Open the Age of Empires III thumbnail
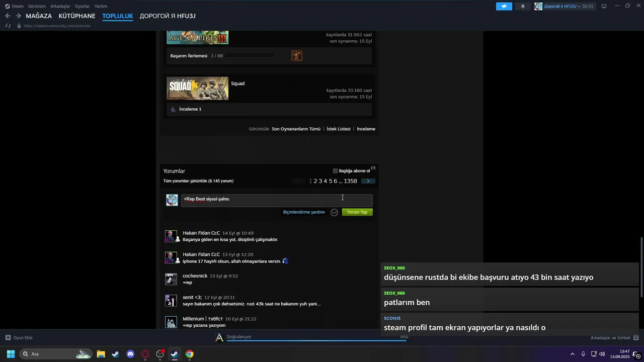Image resolution: width=644 pixels, height=362 pixels. tap(197, 37)
